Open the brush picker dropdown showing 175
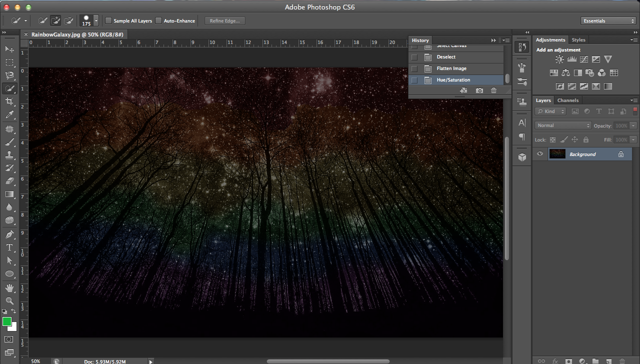This screenshot has width=640, height=364. (96, 20)
